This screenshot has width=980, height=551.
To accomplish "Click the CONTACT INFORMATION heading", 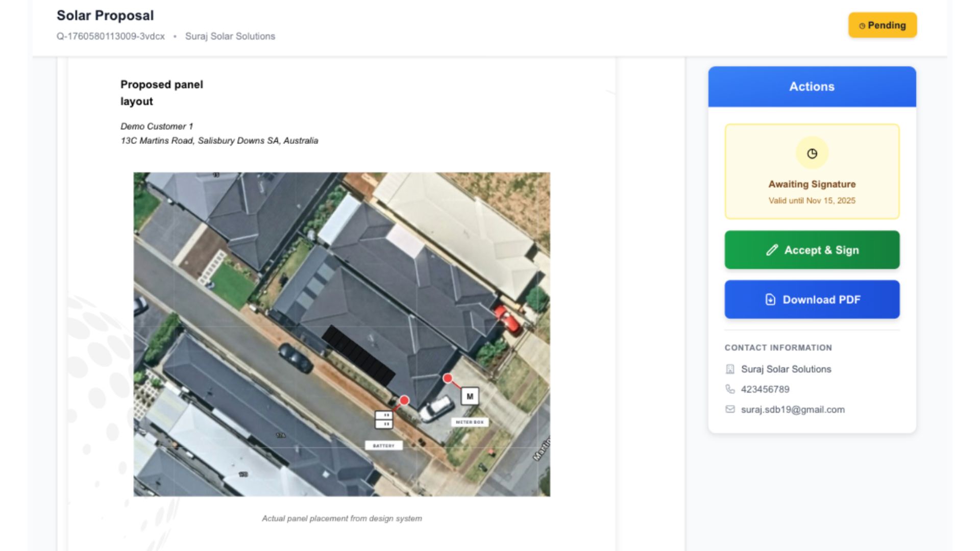I will (778, 347).
